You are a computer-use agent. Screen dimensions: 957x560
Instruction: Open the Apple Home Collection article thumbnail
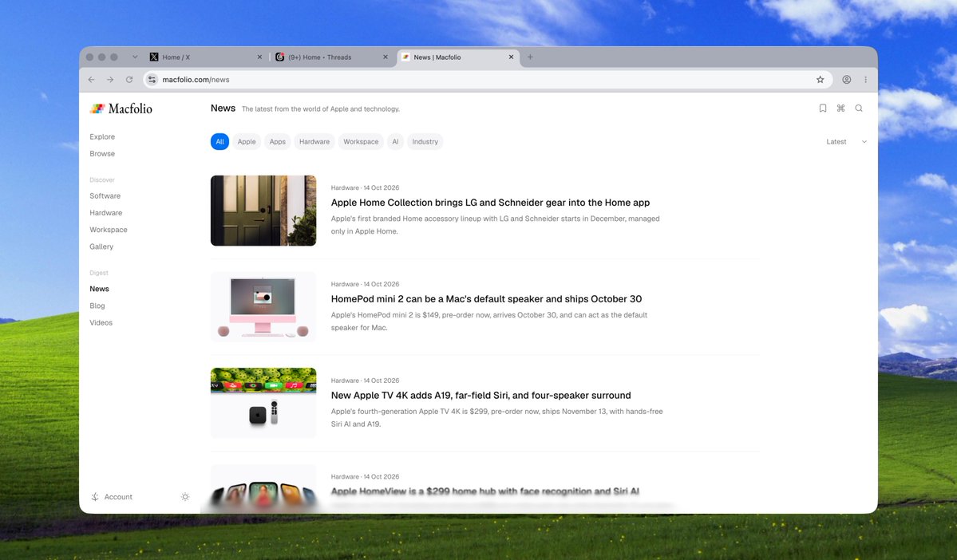[263, 211]
